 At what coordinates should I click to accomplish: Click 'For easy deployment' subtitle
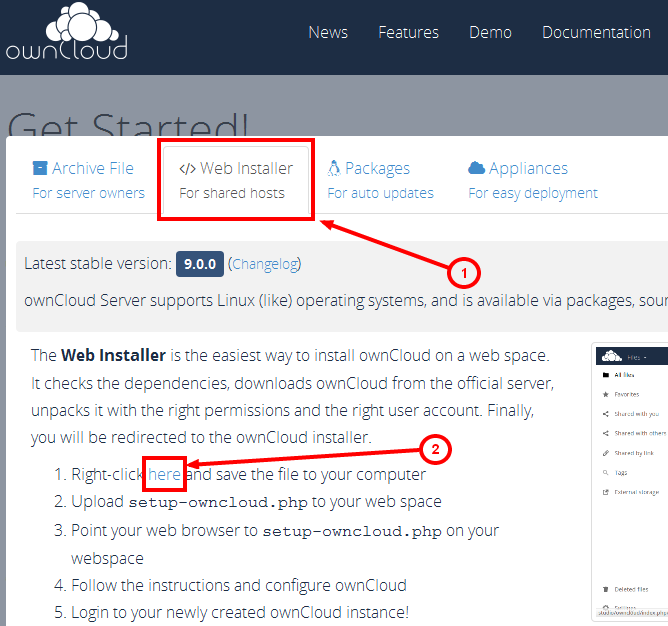click(x=533, y=193)
